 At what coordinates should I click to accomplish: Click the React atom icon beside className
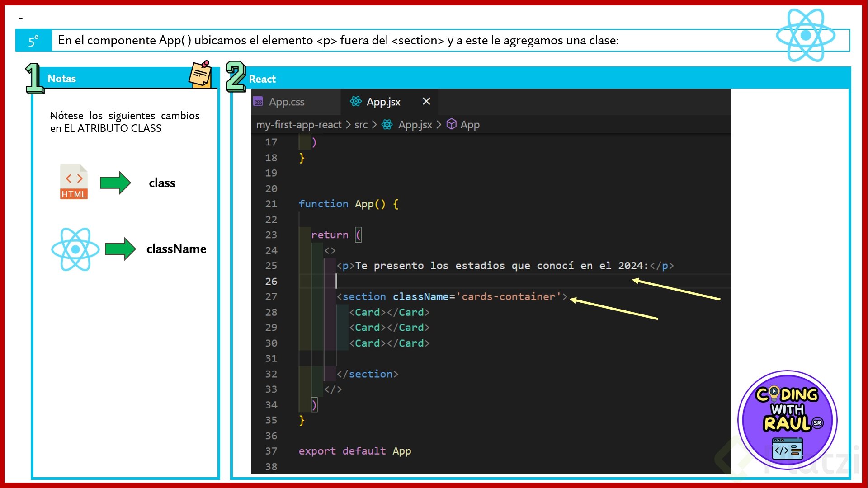tap(75, 249)
